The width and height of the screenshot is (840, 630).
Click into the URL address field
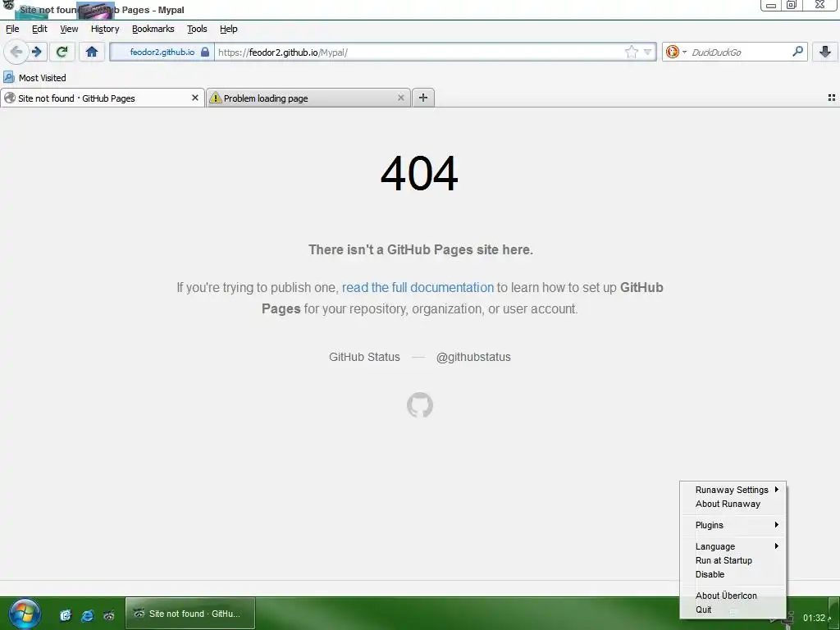[x=418, y=52]
